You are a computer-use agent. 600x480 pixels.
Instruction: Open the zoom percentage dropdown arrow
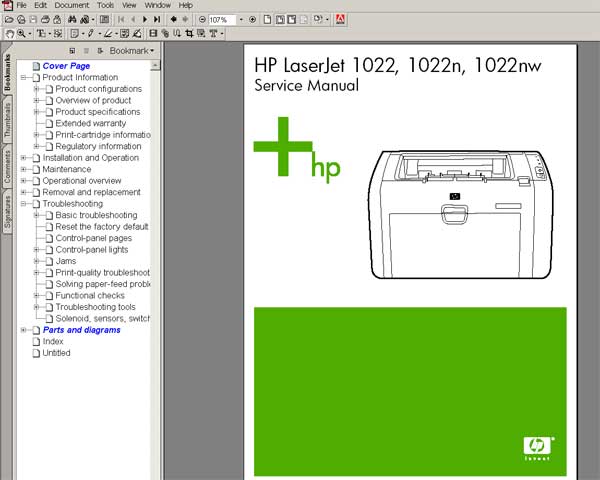coord(241,20)
